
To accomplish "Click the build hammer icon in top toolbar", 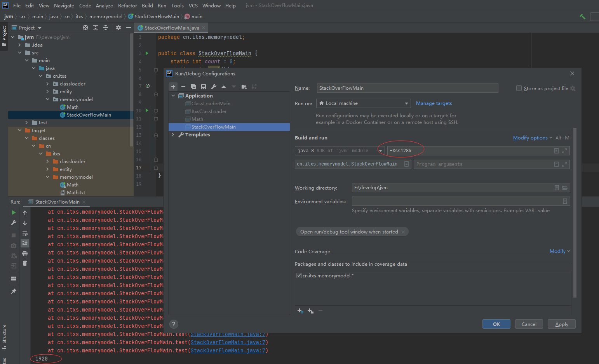I will (x=582, y=16).
